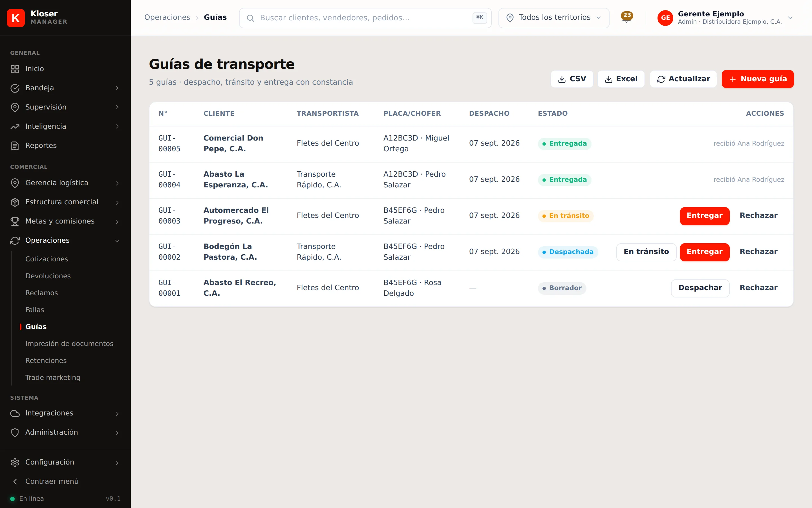812x508 pixels.
Task: Click the Metas y comisiones trophy icon
Action: 15,221
